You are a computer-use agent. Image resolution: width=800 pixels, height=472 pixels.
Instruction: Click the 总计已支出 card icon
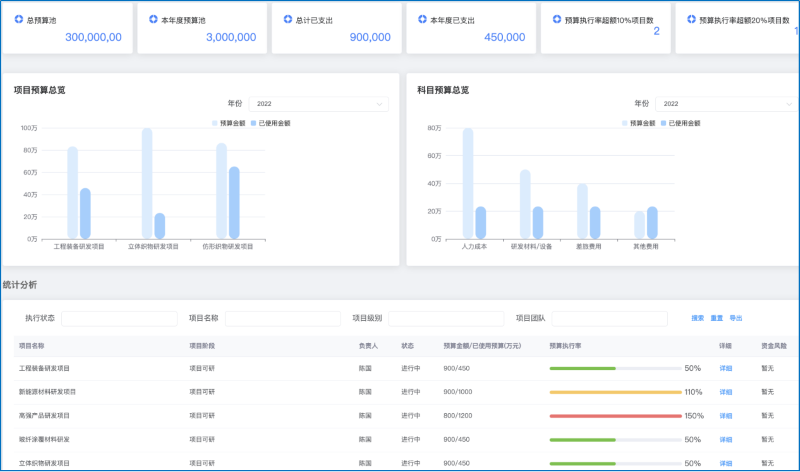pyautogui.click(x=288, y=19)
